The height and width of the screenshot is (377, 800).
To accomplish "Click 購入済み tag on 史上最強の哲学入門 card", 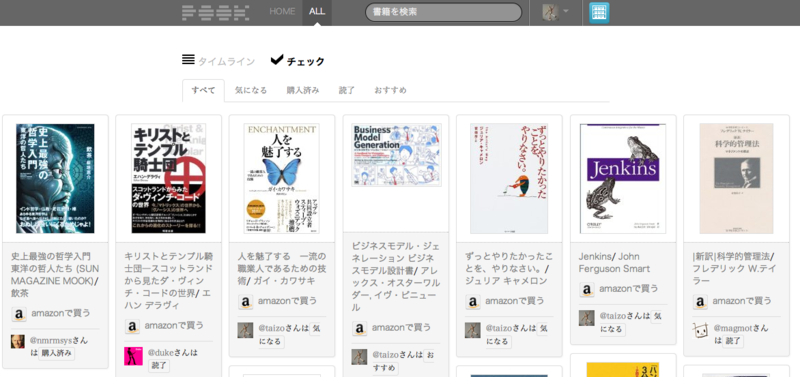I will pyautogui.click(x=57, y=353).
